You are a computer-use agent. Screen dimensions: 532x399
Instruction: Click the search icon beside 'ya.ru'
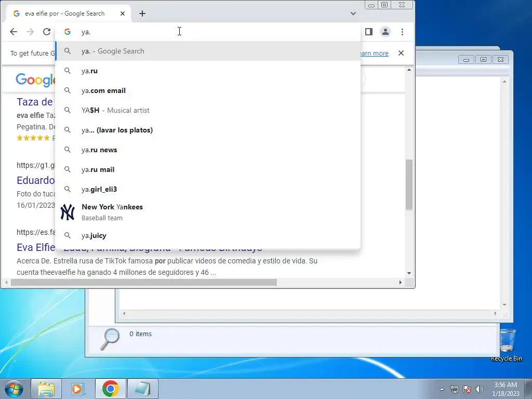pyautogui.click(x=68, y=71)
